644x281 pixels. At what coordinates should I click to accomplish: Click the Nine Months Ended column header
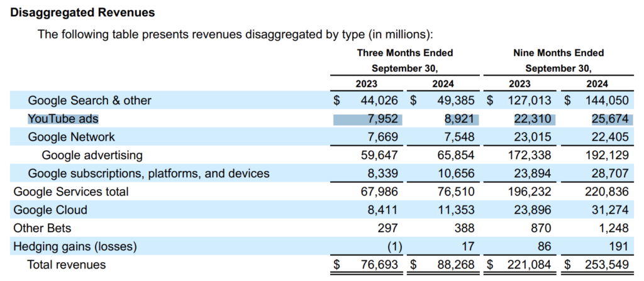click(558, 53)
